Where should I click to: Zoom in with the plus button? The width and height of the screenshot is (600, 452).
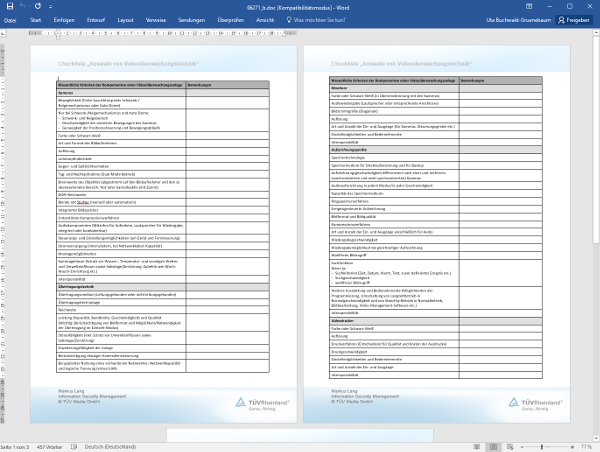coord(574,446)
